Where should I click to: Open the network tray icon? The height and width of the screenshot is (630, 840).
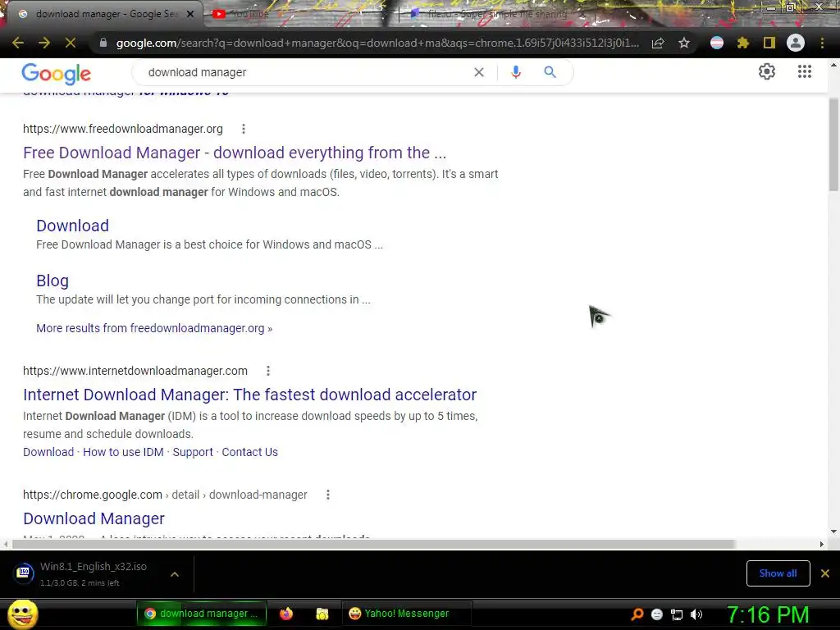[677, 614]
